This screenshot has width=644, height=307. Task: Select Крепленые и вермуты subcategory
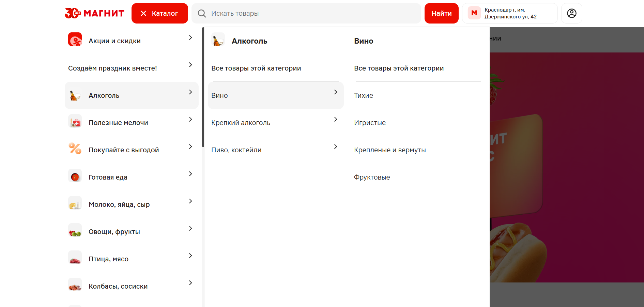click(x=390, y=150)
